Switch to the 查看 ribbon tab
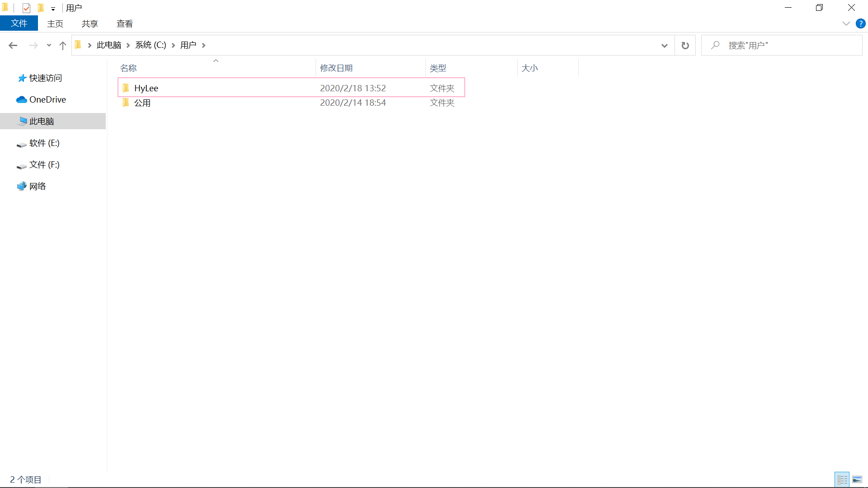 124,23
